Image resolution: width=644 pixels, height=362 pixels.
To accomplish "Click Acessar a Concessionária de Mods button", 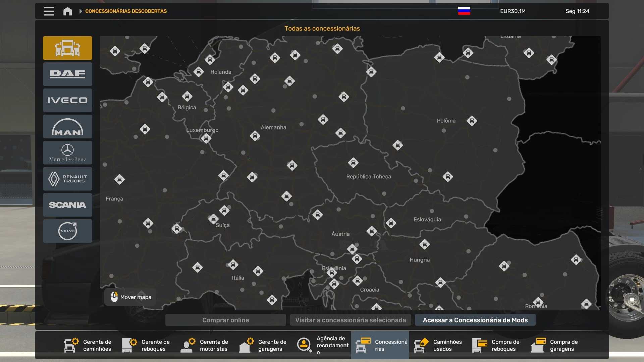I will (x=475, y=320).
